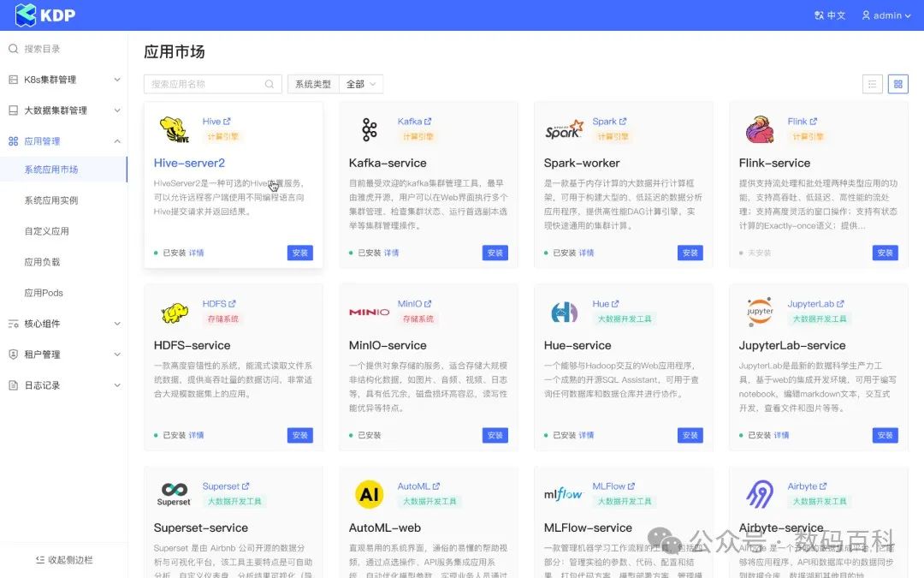Click the MinIO logo
This screenshot has height=578, width=924.
[x=369, y=312]
